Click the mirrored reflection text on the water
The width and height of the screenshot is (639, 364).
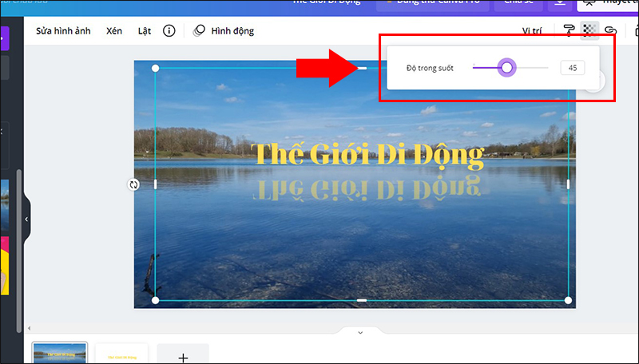point(367,188)
